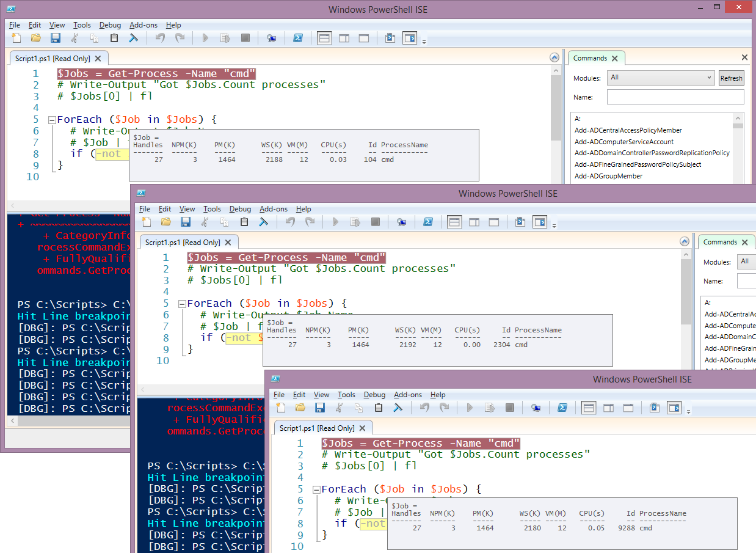Click Run Script play icon in rearmost window
Image resolution: width=756 pixels, height=553 pixels.
click(x=205, y=38)
